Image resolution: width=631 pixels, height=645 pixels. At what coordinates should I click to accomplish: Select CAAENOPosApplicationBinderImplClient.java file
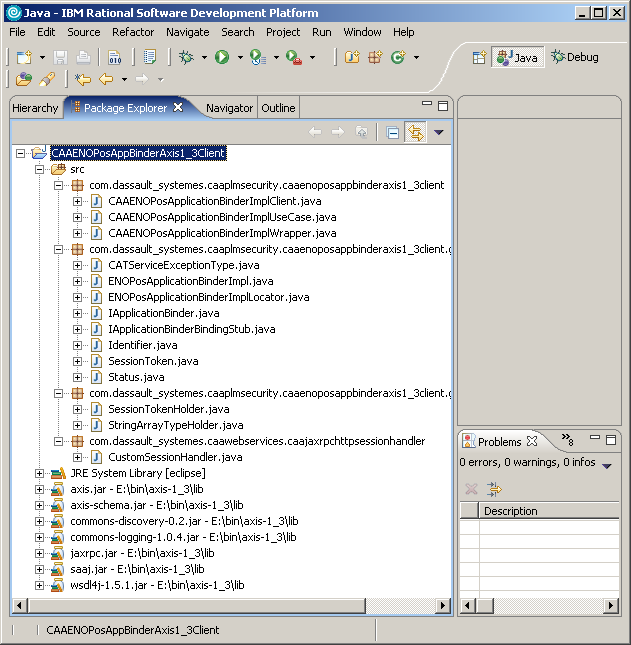tap(215, 201)
